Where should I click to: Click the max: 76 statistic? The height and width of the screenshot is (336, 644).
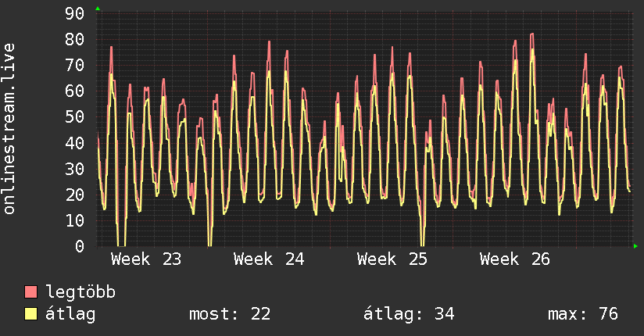click(x=583, y=314)
